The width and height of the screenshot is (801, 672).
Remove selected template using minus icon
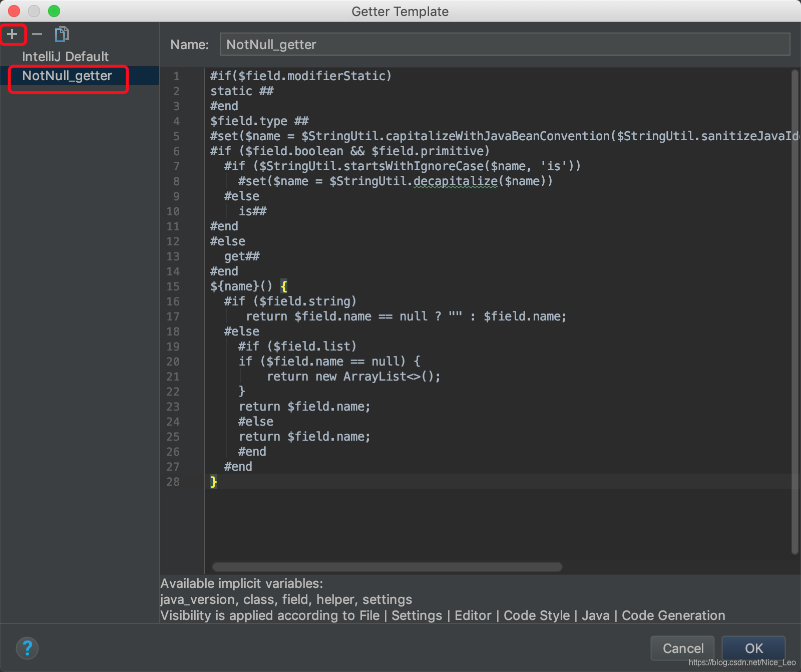tap(37, 35)
